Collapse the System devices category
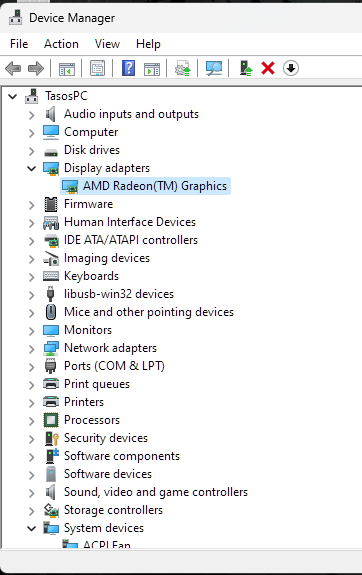Screen dimensions: 362x575 coord(32,528)
